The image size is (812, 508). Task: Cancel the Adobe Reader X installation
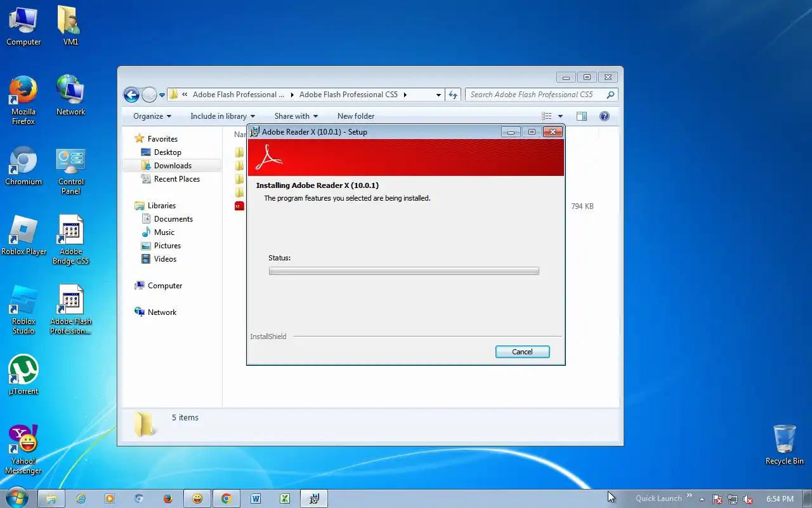pyautogui.click(x=522, y=352)
